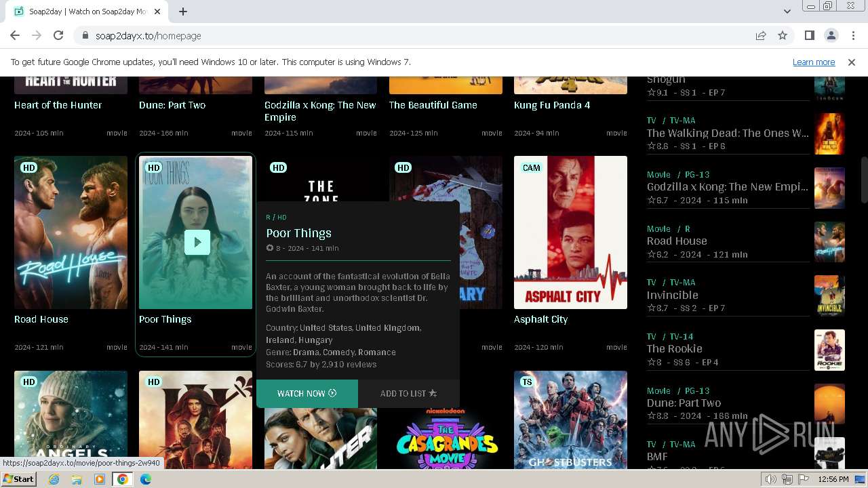
Task: Open The Casagrandes Movie poster
Action: [446, 437]
